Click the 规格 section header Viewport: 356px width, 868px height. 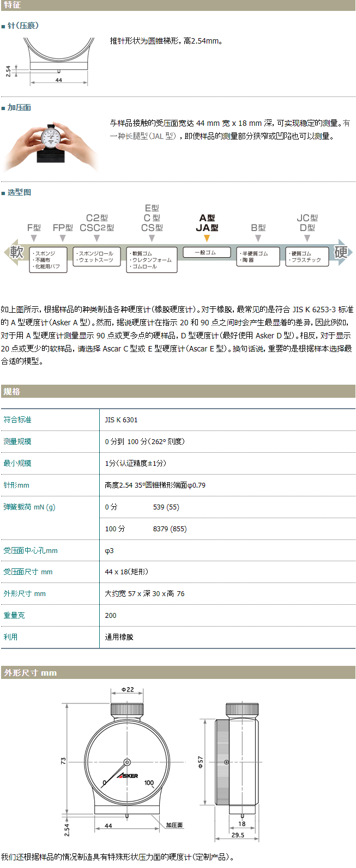click(178, 391)
